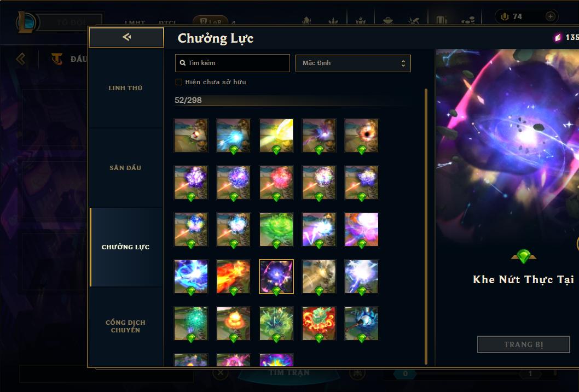Switch to Linh Thú tab
This screenshot has width=579, height=392.
tap(125, 88)
